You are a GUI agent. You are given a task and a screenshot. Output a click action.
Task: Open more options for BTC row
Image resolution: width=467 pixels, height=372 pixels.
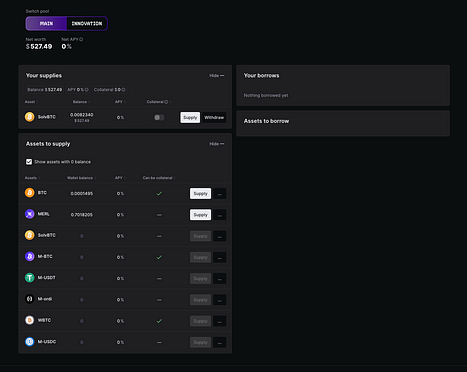[x=220, y=193]
